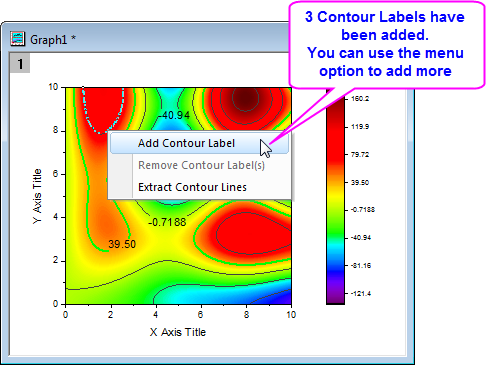Click the color scale legend bar
This screenshot has width=486, height=366.
pyautogui.click(x=335, y=197)
